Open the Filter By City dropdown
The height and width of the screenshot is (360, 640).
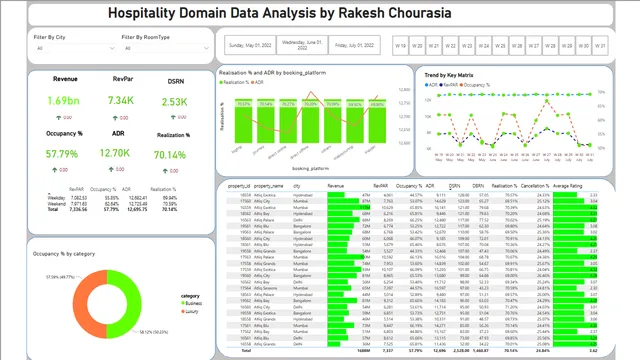point(76,48)
